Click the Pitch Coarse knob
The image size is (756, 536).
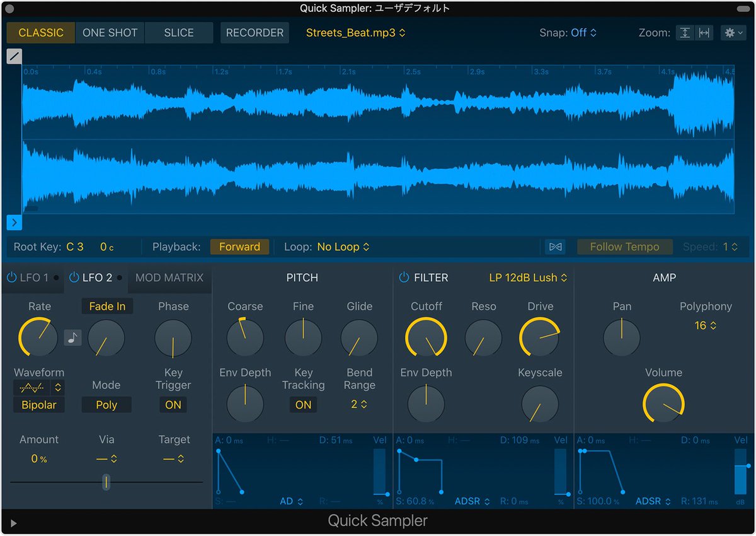pyautogui.click(x=245, y=337)
